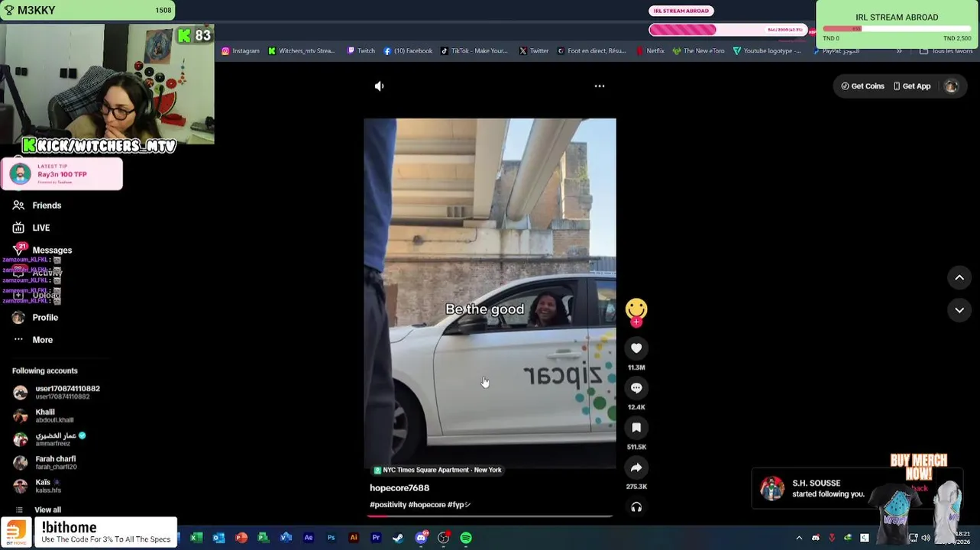Click the Get App button
Screen dimensions: 980x550
912,86
